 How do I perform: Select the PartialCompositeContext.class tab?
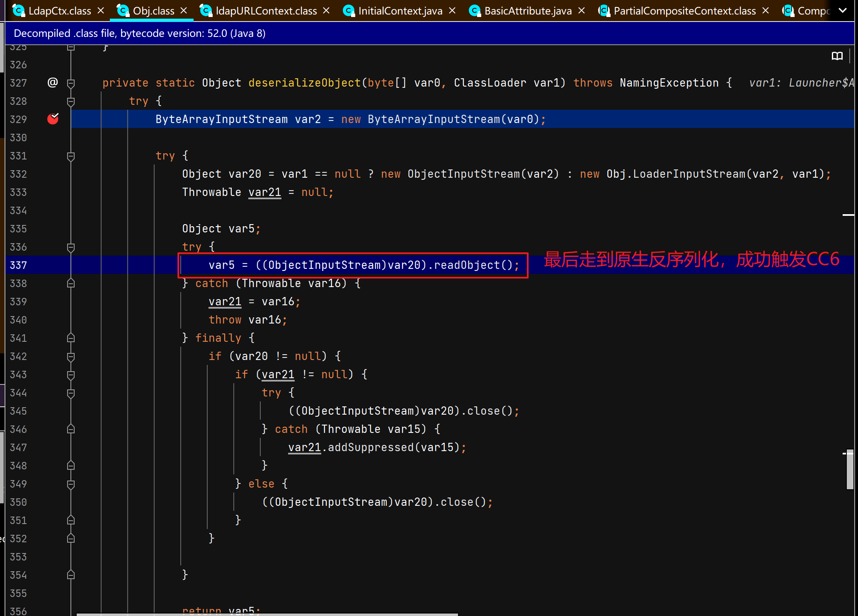coord(684,11)
